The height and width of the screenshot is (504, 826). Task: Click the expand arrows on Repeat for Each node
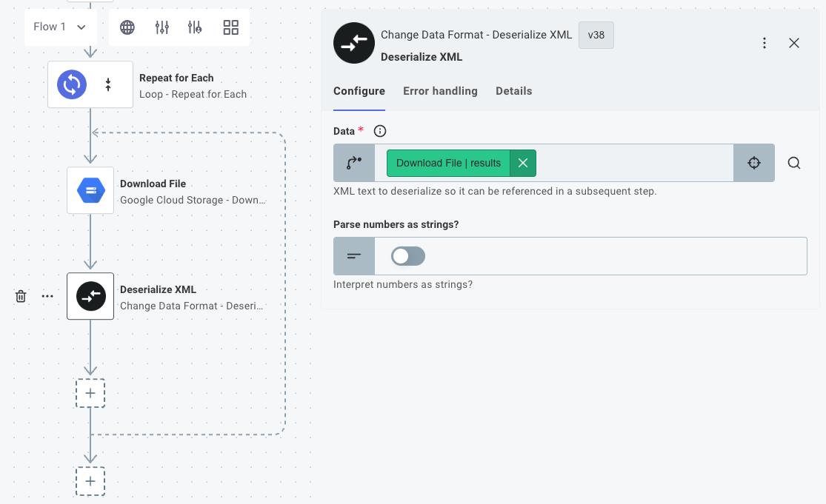(108, 84)
